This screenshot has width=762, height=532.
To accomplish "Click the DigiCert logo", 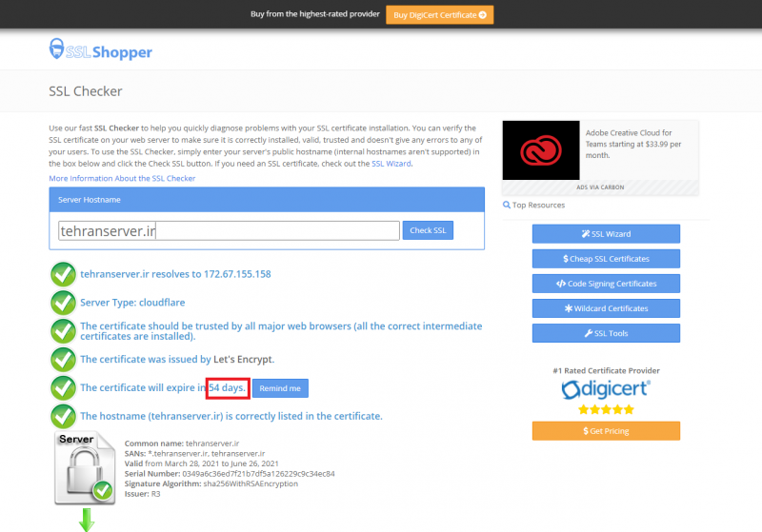I will pyautogui.click(x=606, y=388).
